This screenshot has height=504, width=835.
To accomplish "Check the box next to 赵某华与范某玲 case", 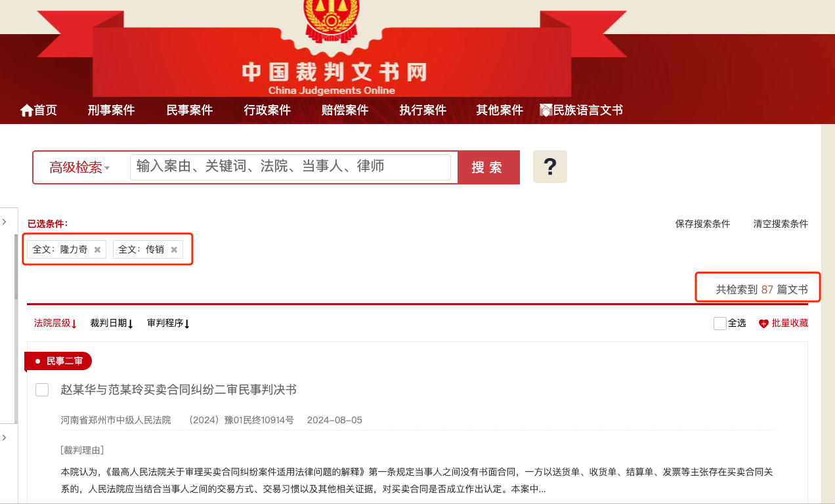I will click(42, 390).
